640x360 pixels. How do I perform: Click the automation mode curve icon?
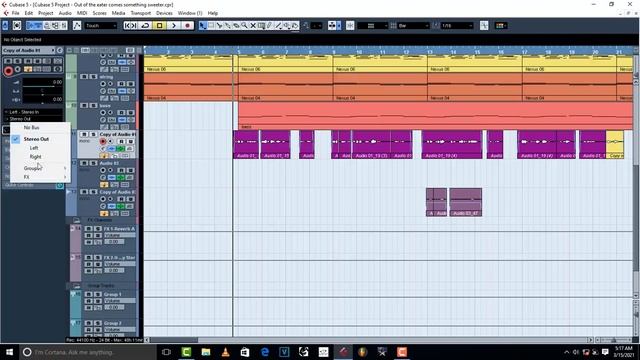77,26
